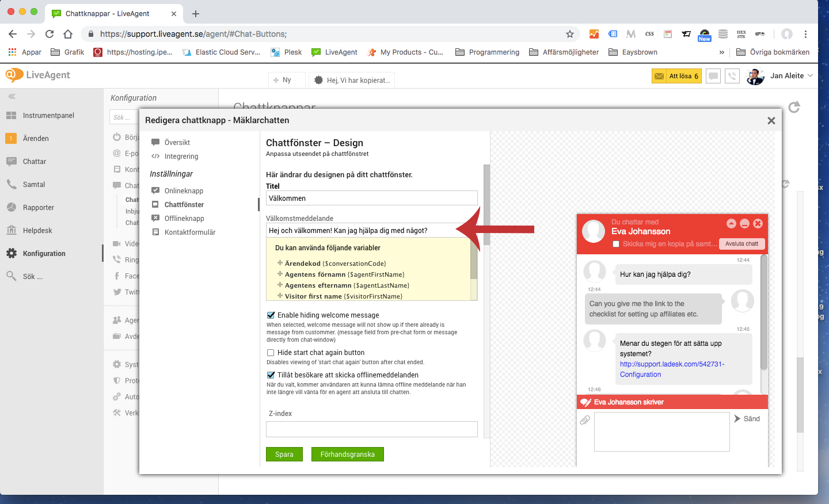Open Samtal in the sidebar

(34, 185)
